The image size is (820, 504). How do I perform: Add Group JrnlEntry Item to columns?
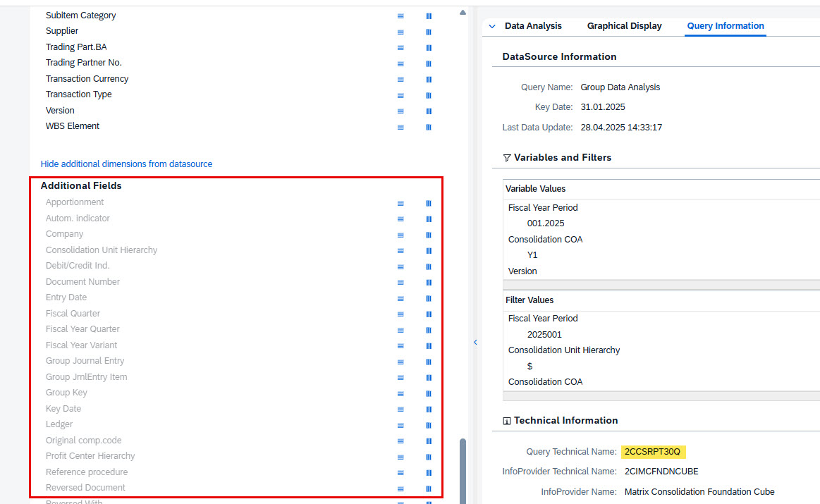tap(429, 378)
